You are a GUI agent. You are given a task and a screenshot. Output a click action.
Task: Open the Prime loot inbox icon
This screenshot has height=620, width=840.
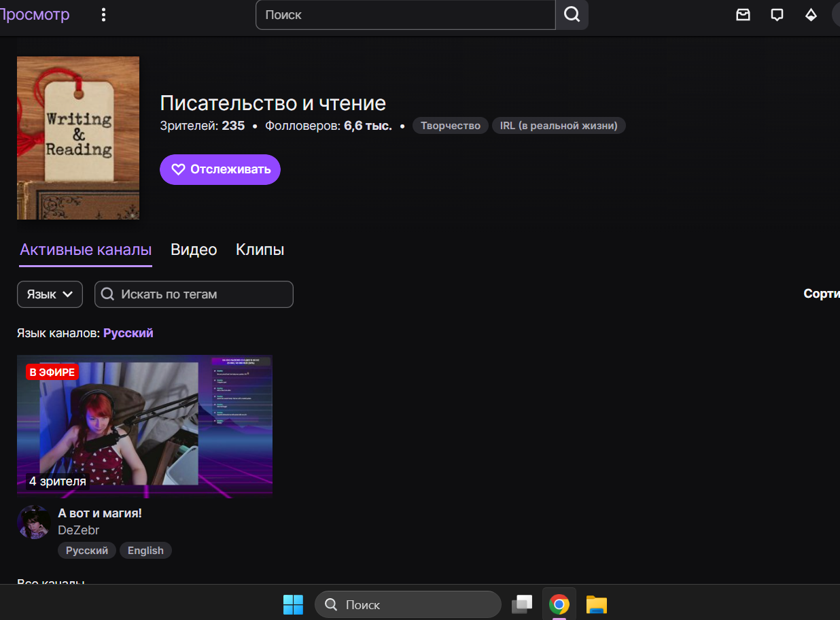click(743, 14)
